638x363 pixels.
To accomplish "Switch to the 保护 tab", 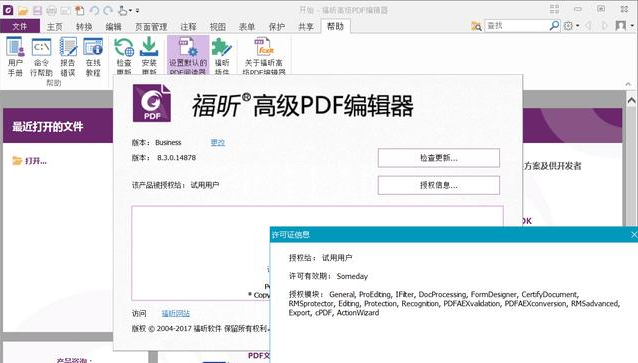I will click(277, 27).
